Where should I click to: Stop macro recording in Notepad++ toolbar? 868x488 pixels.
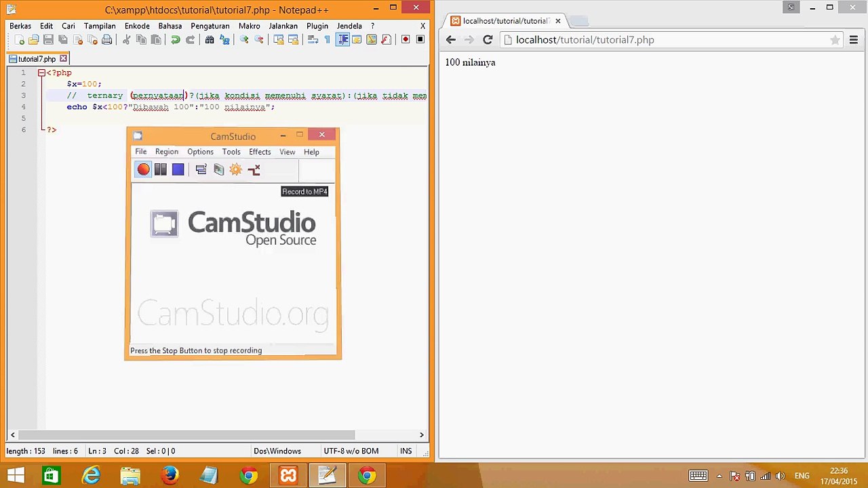(x=420, y=40)
